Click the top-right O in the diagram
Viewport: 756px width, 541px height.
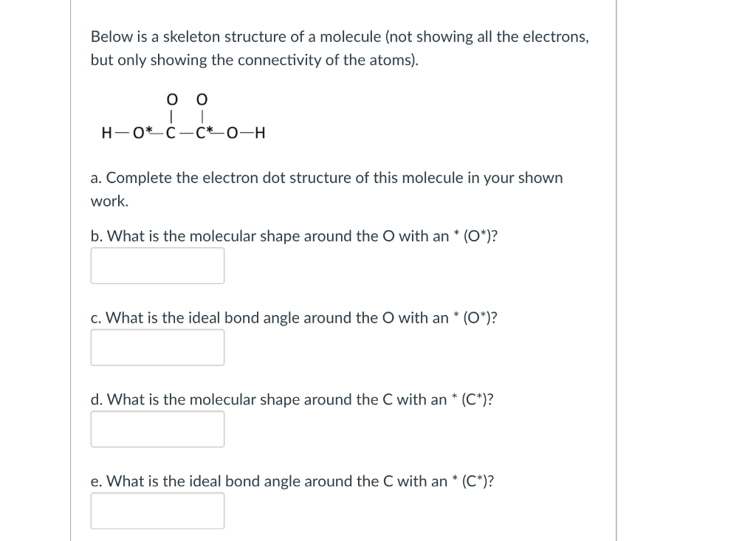201,100
